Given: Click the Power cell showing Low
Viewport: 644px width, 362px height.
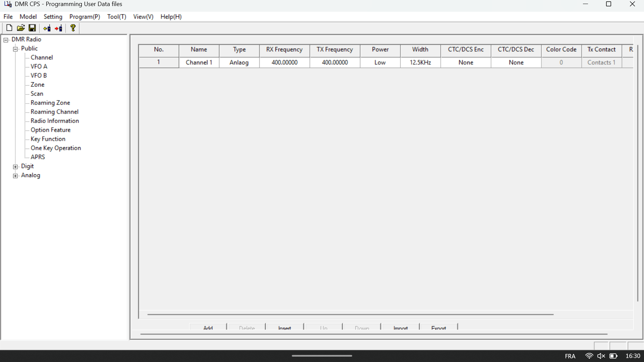Looking at the screenshot, I should point(380,63).
